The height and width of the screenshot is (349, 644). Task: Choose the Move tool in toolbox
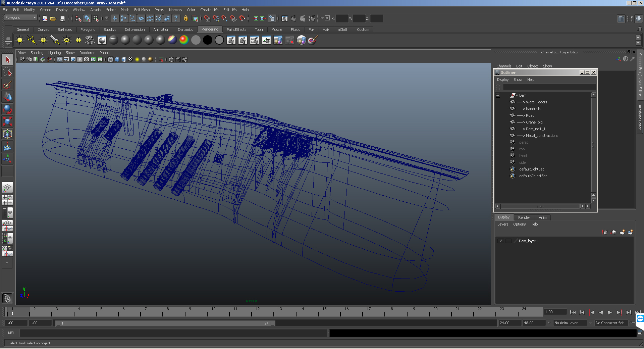click(x=7, y=97)
